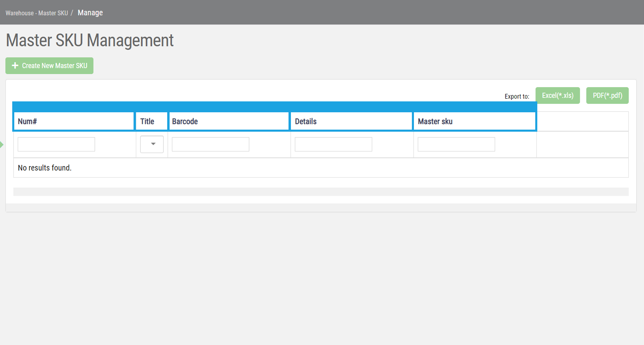Click the Master SKU Management page heading
644x345 pixels.
90,40
